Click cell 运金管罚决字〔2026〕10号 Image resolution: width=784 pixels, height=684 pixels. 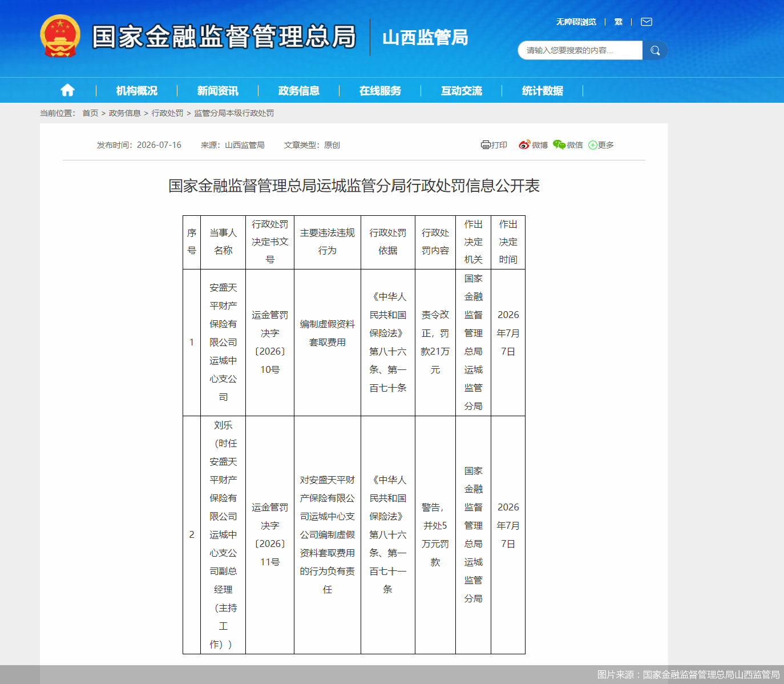(270, 343)
